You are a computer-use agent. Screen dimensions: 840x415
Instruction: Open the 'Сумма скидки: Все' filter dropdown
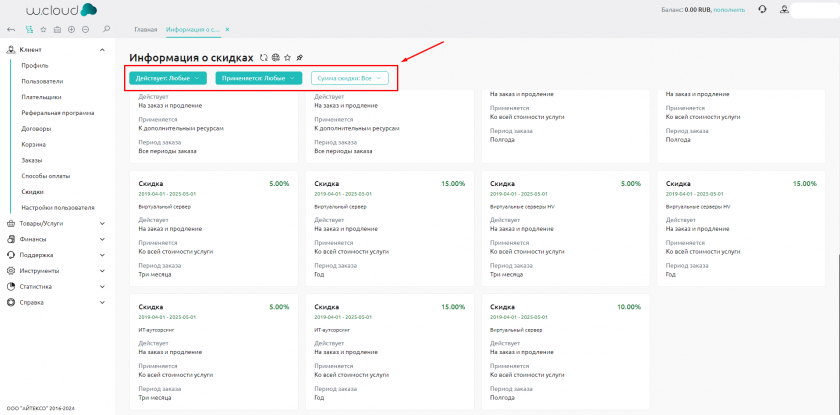tap(349, 78)
